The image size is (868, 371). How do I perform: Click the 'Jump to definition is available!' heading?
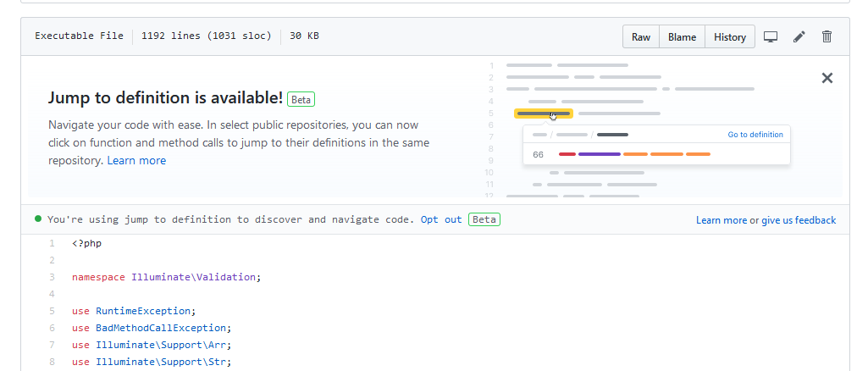165,97
